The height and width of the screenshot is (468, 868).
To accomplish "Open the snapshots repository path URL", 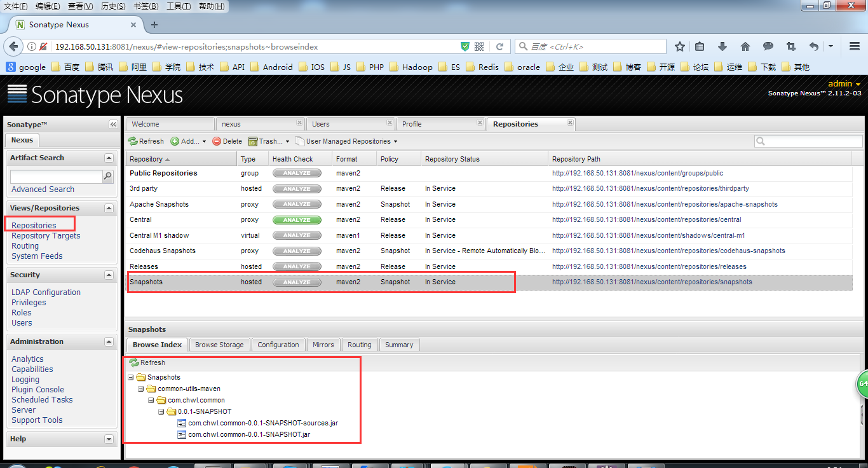I will (652, 282).
